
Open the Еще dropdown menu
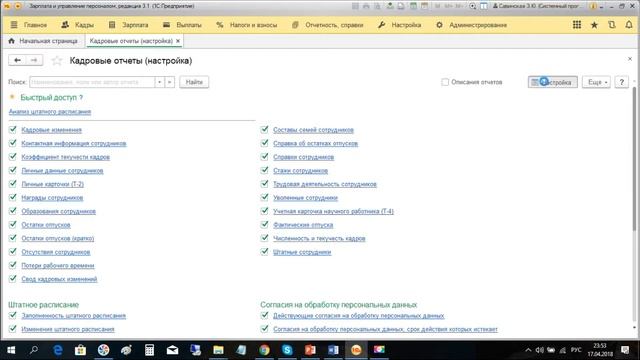(x=596, y=82)
